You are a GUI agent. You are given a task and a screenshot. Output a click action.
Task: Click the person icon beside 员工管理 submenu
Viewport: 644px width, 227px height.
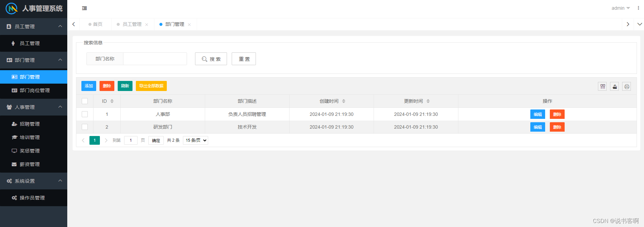point(13,43)
